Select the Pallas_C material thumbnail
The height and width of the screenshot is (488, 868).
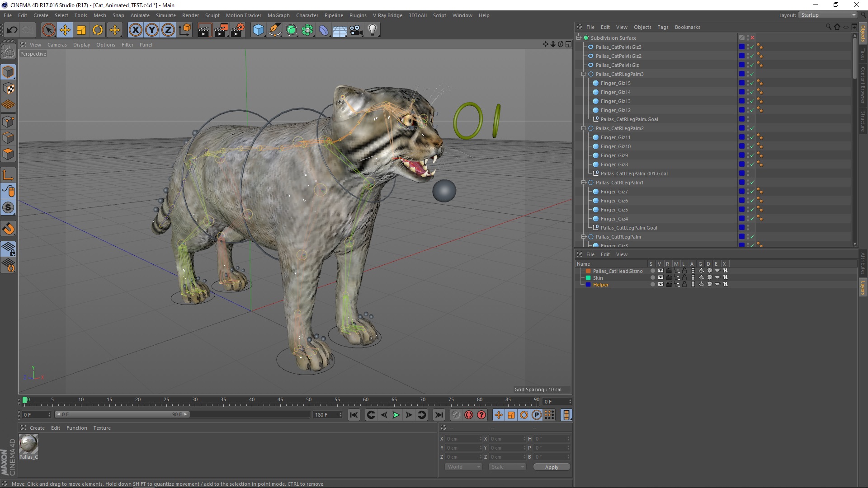(28, 444)
